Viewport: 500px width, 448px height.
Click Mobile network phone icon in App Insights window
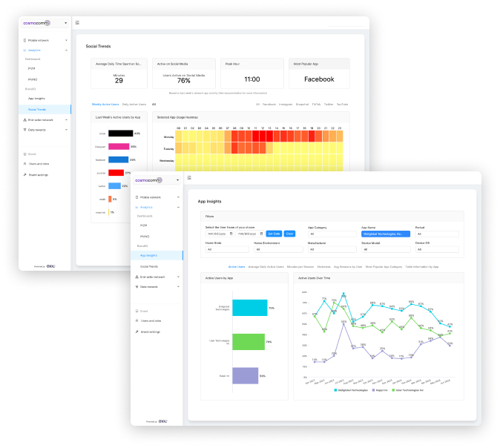point(136,197)
